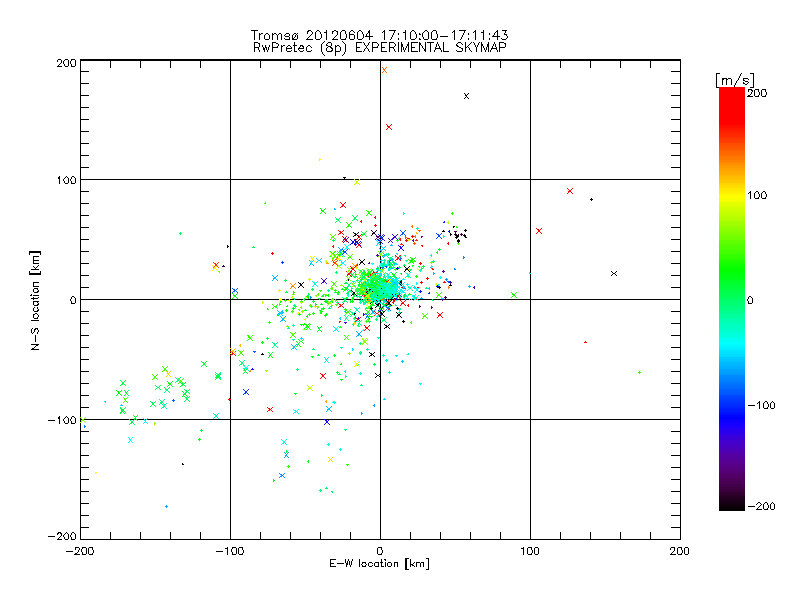The width and height of the screenshot is (800, 600).
Task: Click the '100' tick label on the N-S axis
Action: (66, 180)
